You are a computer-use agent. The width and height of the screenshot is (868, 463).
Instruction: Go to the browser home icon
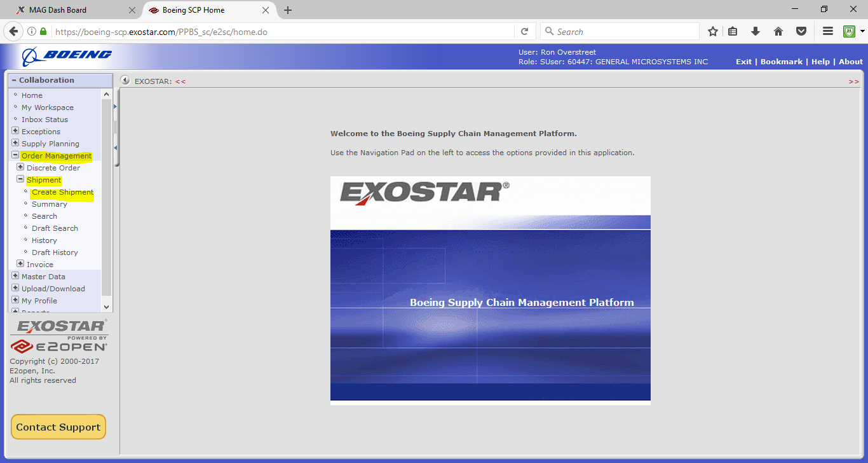(778, 31)
